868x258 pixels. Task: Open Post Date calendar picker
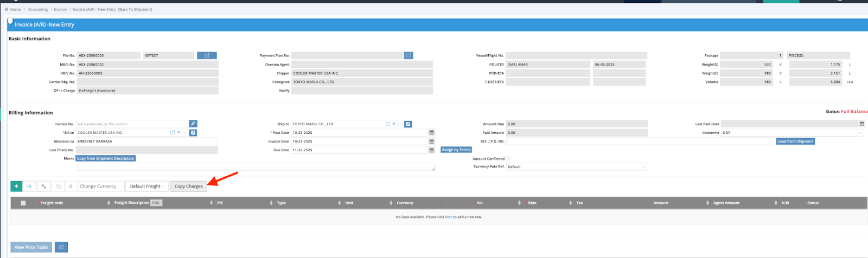point(432,133)
